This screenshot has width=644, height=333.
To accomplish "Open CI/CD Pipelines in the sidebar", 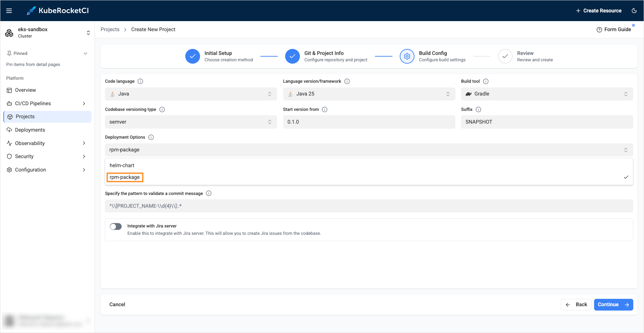I will click(47, 104).
